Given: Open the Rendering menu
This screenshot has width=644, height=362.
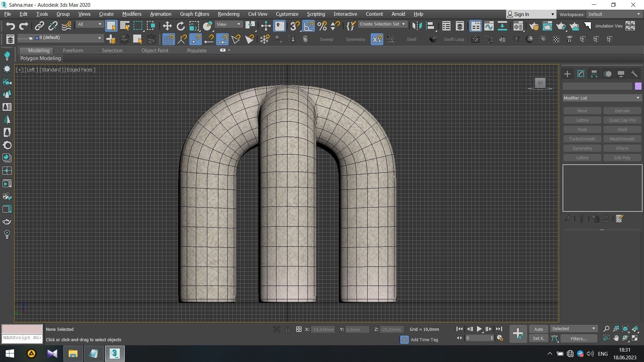Looking at the screenshot, I should point(228,14).
